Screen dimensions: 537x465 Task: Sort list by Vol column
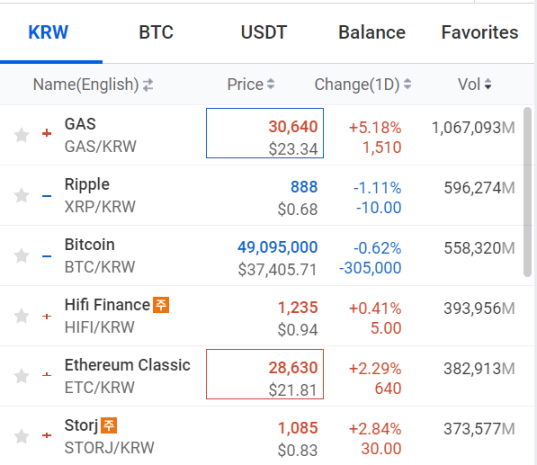tap(475, 84)
